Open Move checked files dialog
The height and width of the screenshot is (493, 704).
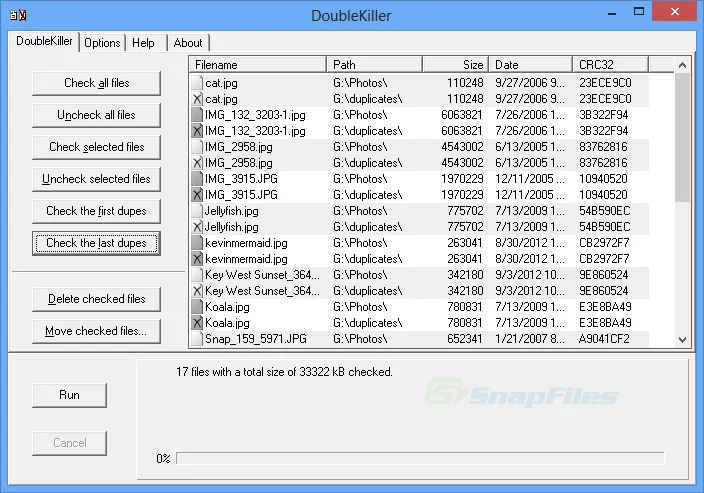(97, 331)
